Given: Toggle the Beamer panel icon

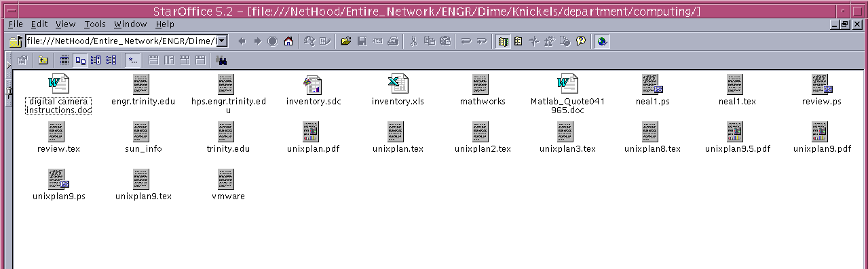Looking at the screenshot, I should (x=518, y=41).
